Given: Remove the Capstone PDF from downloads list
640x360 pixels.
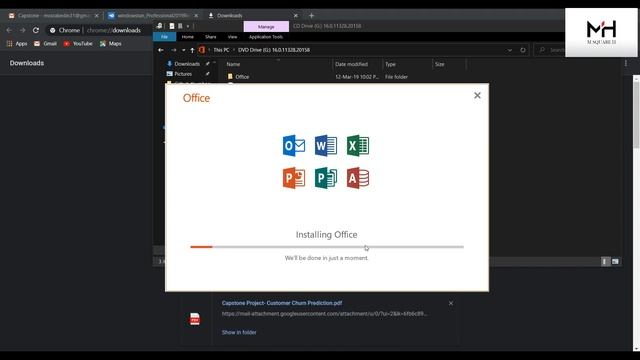Looking at the screenshot, I should [451, 303].
